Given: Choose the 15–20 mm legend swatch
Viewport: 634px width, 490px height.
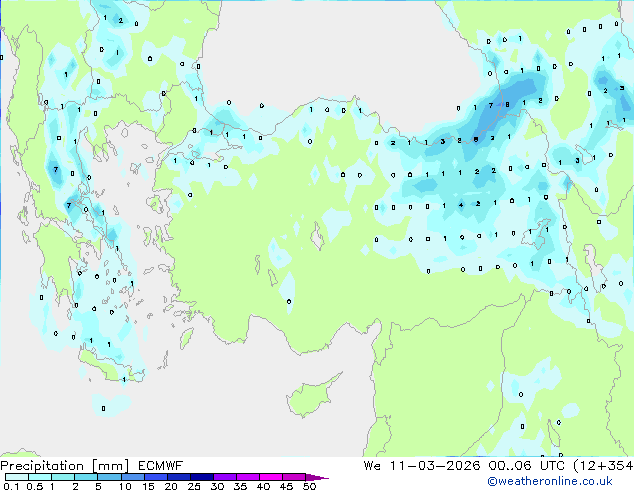Looking at the screenshot, I should (156, 477).
